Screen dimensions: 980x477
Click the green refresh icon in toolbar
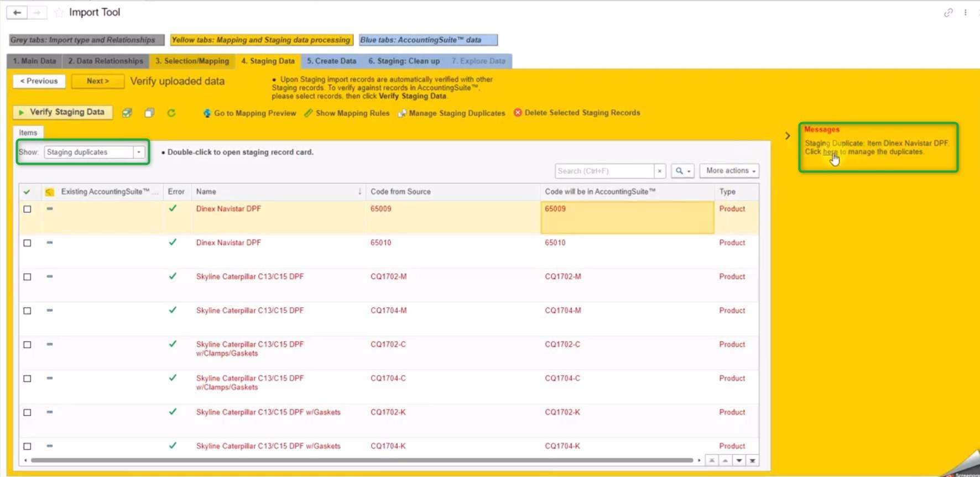171,113
